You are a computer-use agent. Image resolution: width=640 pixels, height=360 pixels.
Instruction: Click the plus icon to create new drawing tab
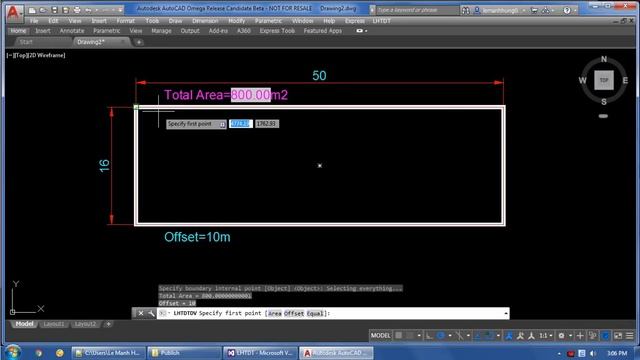pos(139,42)
